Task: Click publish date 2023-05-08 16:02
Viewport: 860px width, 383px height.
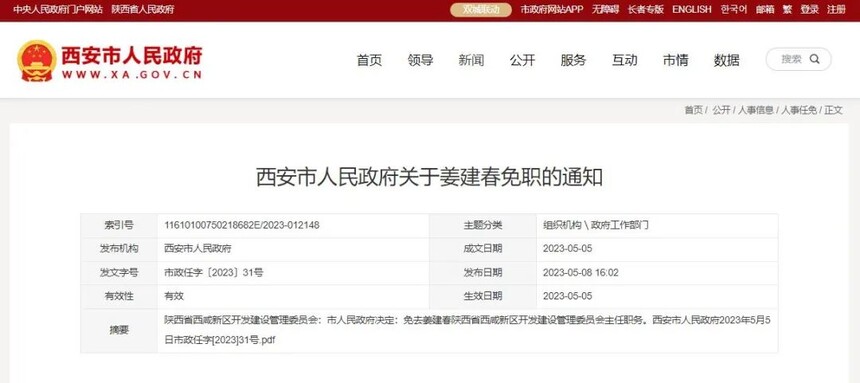Action: (x=581, y=273)
